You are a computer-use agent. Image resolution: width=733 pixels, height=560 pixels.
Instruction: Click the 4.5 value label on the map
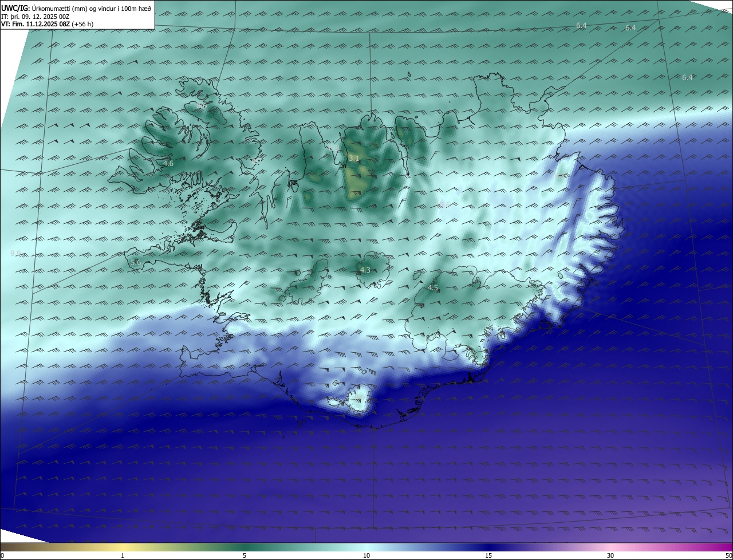pyautogui.click(x=433, y=287)
